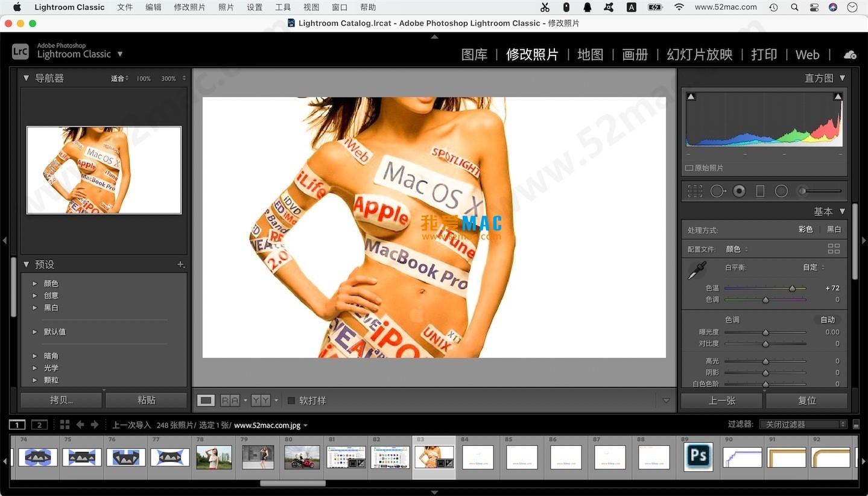
Task: Add a new preset with plus icon
Action: coord(180,264)
